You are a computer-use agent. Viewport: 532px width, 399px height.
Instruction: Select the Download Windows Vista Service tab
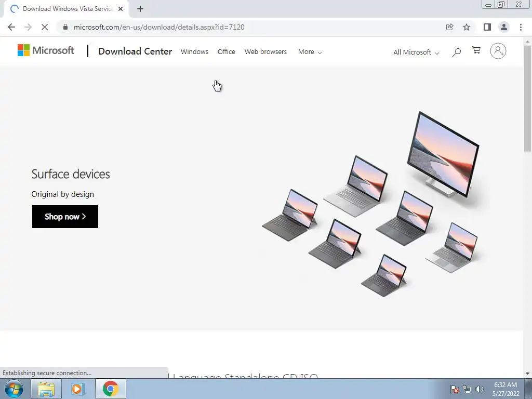[66, 9]
